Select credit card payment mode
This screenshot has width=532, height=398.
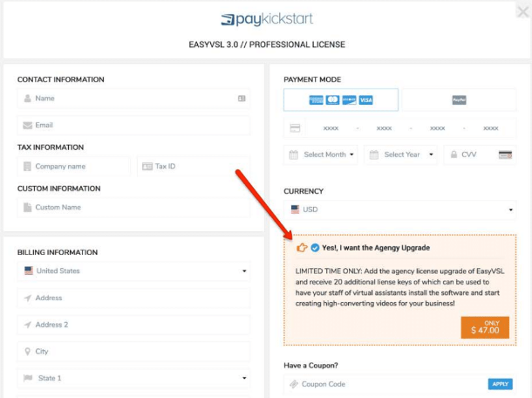341,99
